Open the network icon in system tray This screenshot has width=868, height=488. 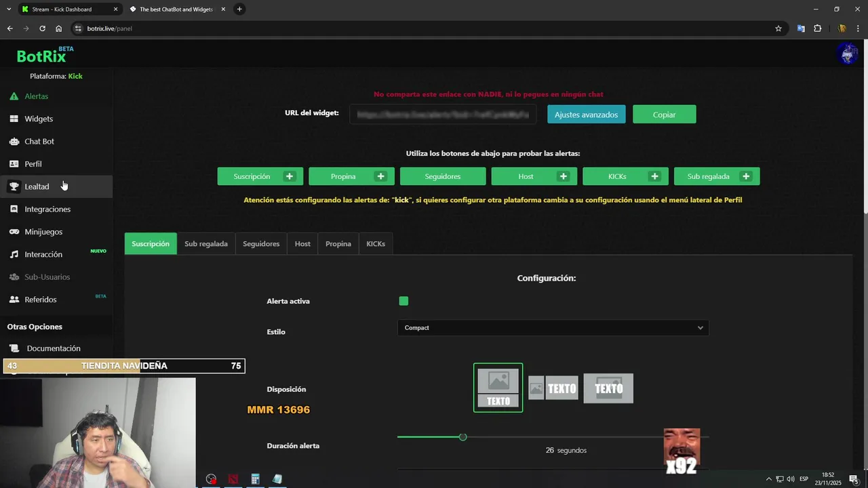780,479
